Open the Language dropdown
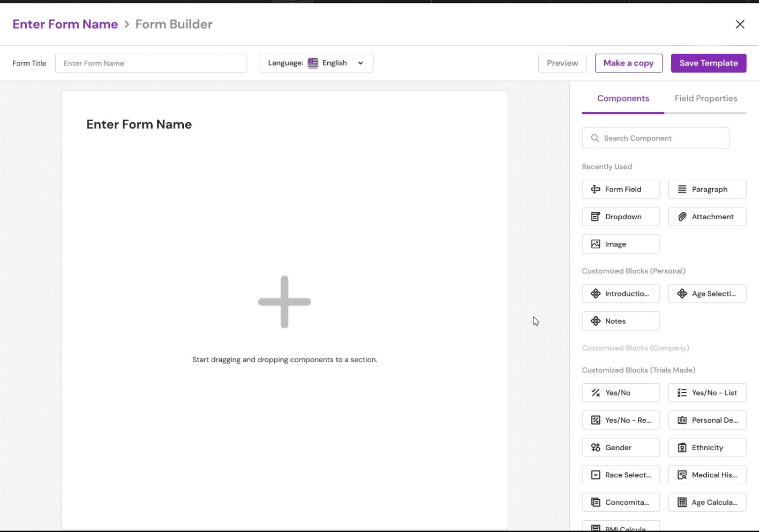The image size is (759, 532). (x=316, y=63)
